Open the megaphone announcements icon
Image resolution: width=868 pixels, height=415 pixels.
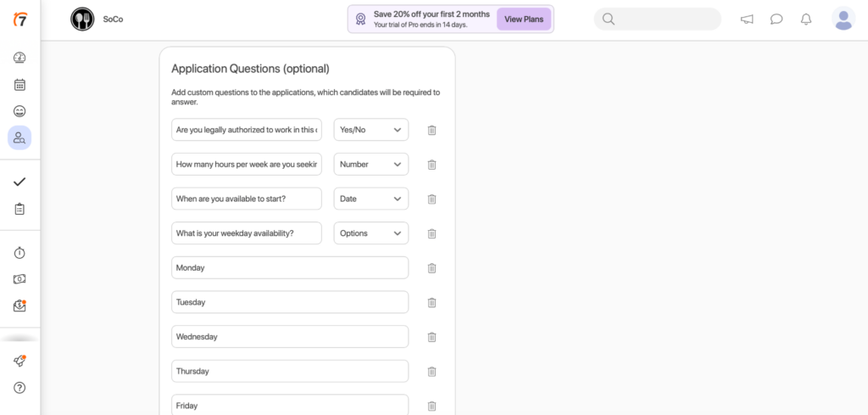[x=747, y=20]
